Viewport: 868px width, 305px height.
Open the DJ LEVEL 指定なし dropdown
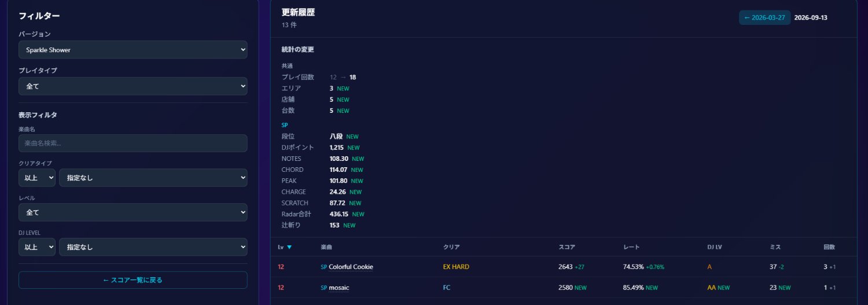click(153, 247)
